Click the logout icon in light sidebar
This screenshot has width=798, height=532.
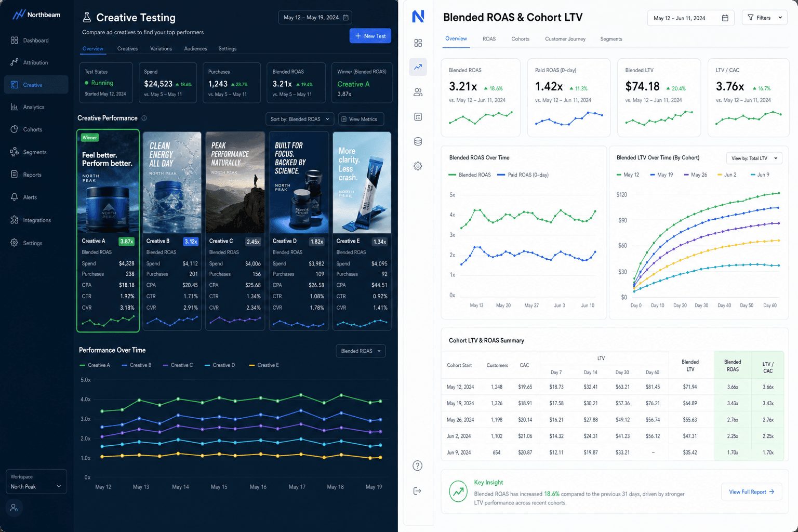pyautogui.click(x=417, y=491)
